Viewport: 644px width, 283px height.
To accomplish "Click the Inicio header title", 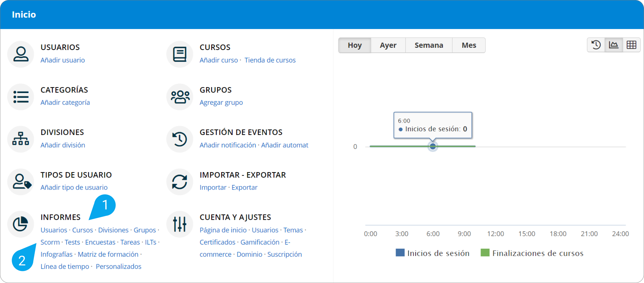I will tap(24, 15).
